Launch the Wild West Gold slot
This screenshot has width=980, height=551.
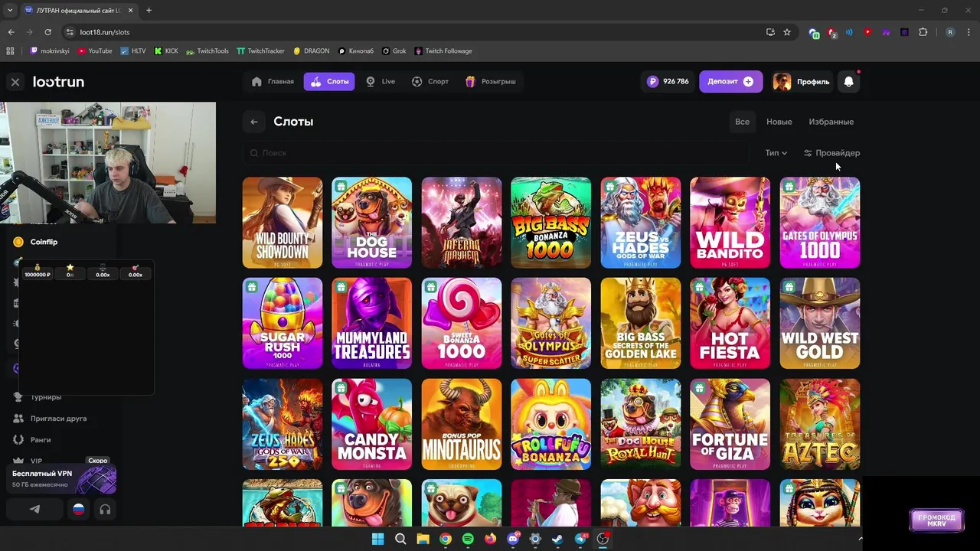820,323
